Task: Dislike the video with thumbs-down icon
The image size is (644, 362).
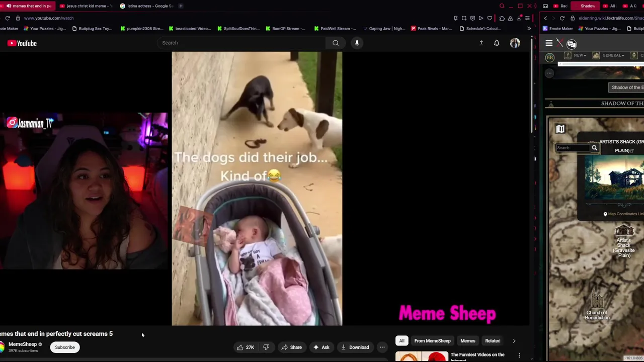Action: [266, 347]
